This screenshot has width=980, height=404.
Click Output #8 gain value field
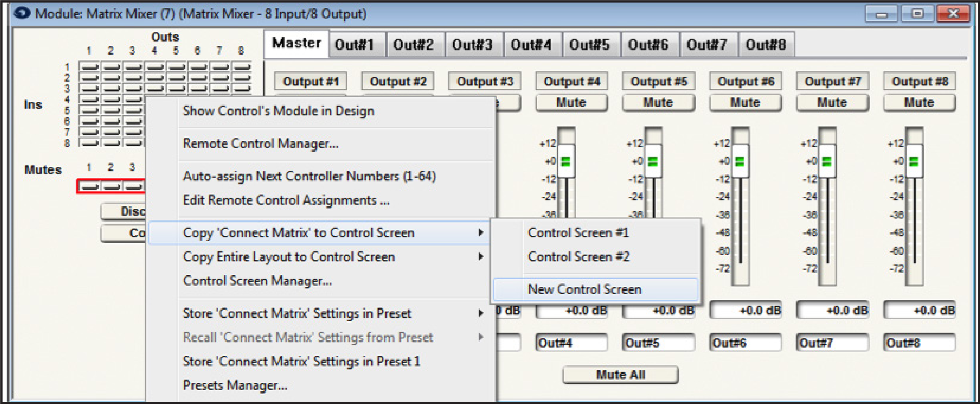click(920, 311)
